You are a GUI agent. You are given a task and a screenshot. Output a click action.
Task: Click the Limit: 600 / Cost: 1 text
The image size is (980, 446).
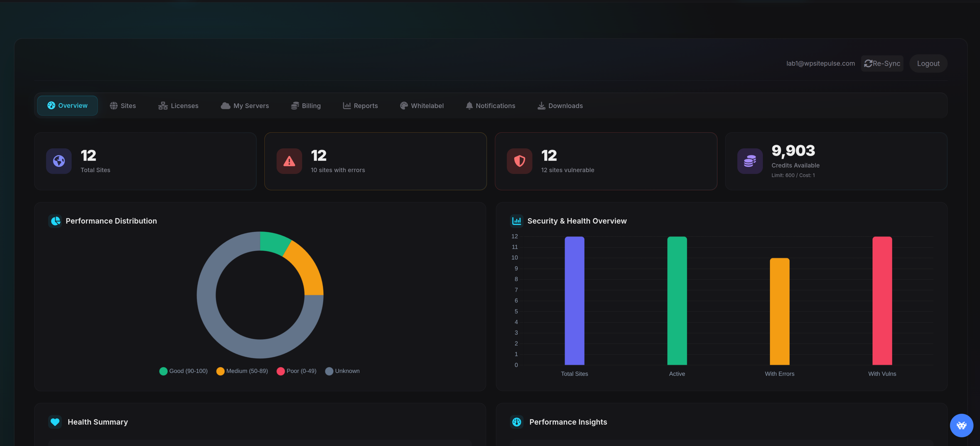pos(793,175)
